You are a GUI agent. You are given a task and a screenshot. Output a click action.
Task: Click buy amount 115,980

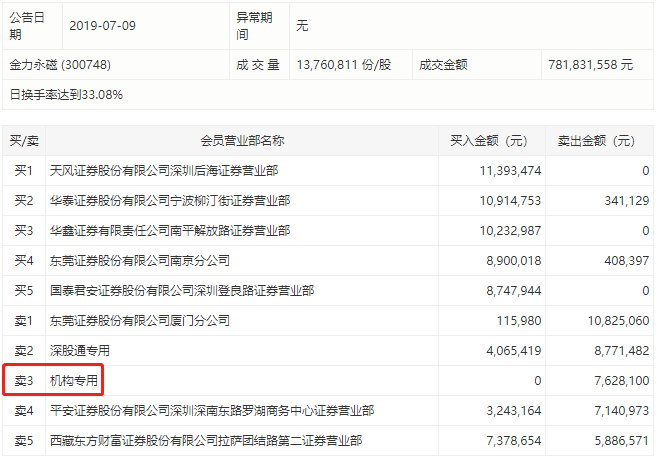[519, 321]
